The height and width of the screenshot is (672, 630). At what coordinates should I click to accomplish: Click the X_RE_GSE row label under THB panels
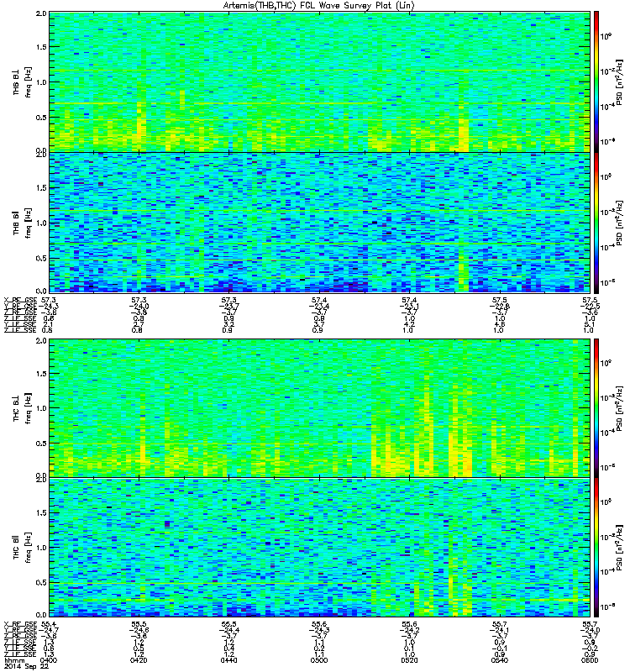coord(20,300)
